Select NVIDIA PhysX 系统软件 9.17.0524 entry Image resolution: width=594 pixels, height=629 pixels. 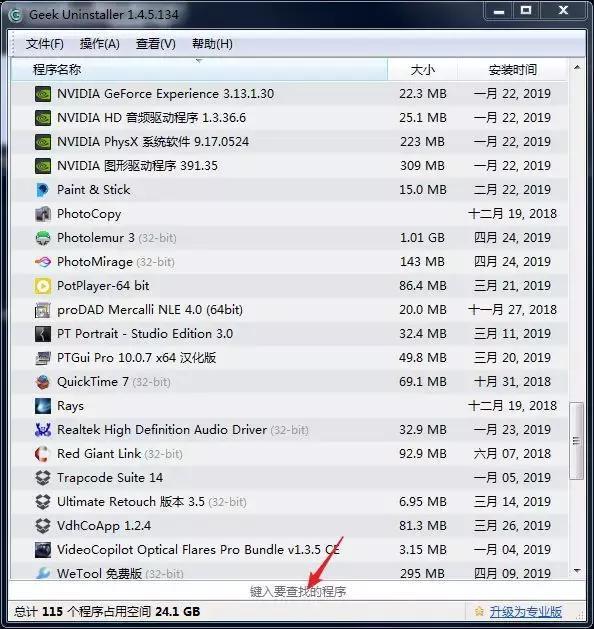(289, 142)
